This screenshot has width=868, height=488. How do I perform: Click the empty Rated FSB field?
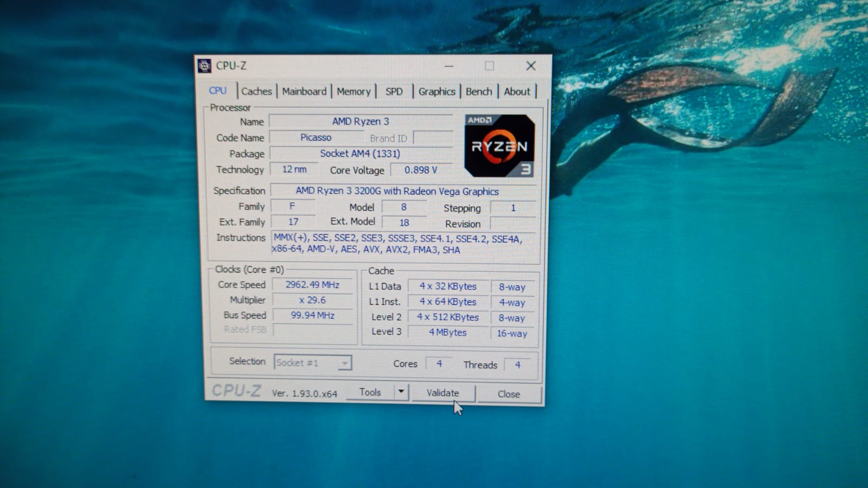pyautogui.click(x=313, y=329)
